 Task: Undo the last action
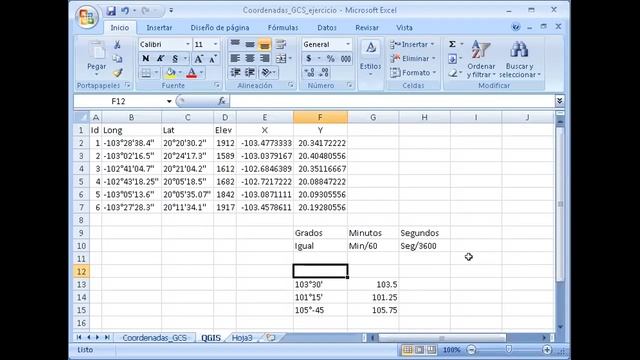125,11
